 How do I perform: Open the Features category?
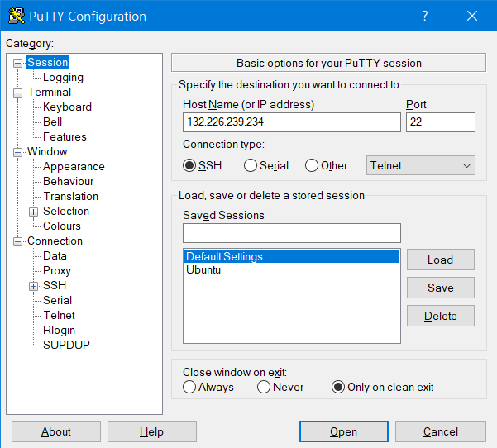click(x=65, y=137)
